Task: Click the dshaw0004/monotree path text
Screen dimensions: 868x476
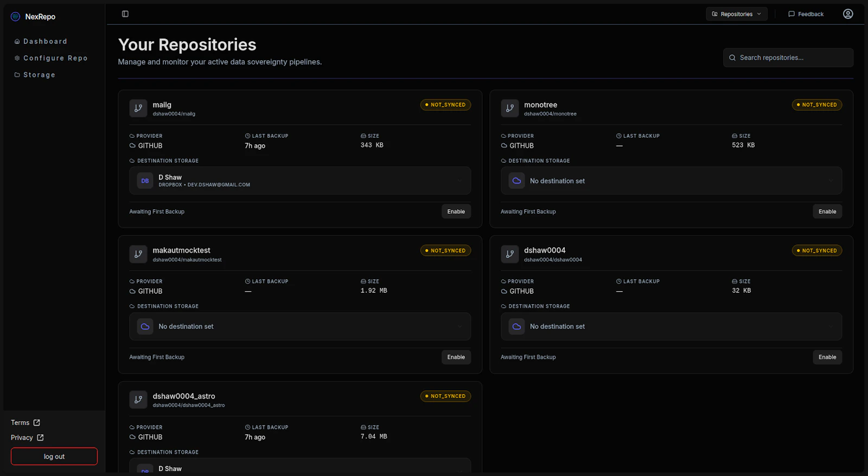Action: pos(550,114)
